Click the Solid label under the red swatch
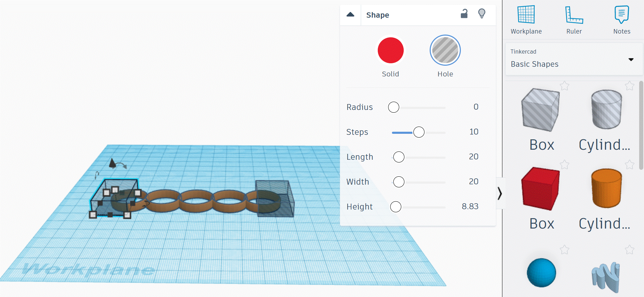 (391, 74)
